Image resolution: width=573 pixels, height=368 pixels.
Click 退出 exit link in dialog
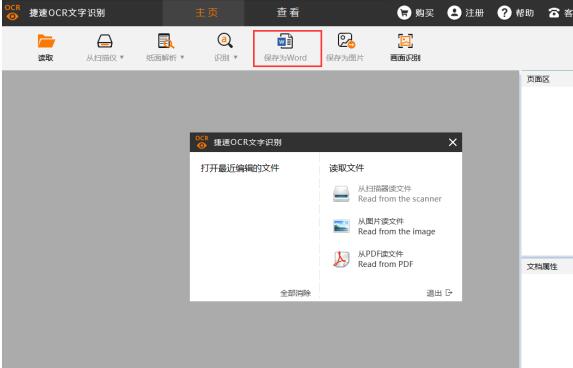(x=434, y=293)
